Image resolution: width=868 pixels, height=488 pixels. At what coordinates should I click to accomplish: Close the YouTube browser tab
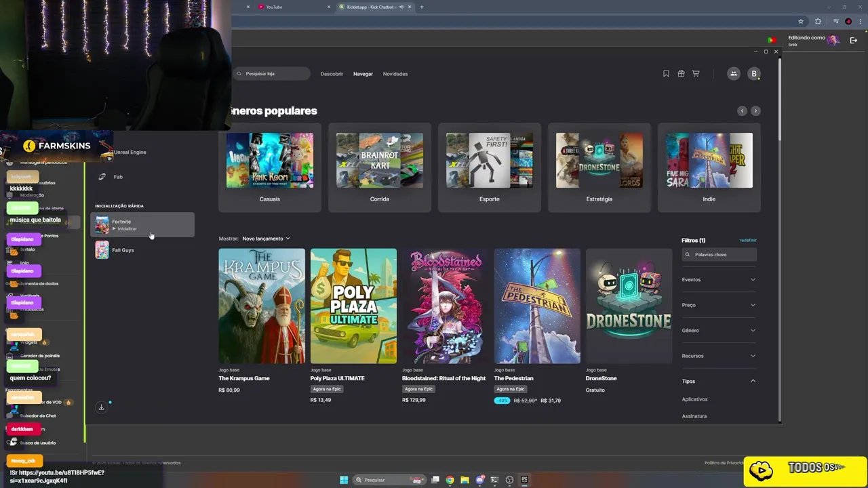click(330, 7)
